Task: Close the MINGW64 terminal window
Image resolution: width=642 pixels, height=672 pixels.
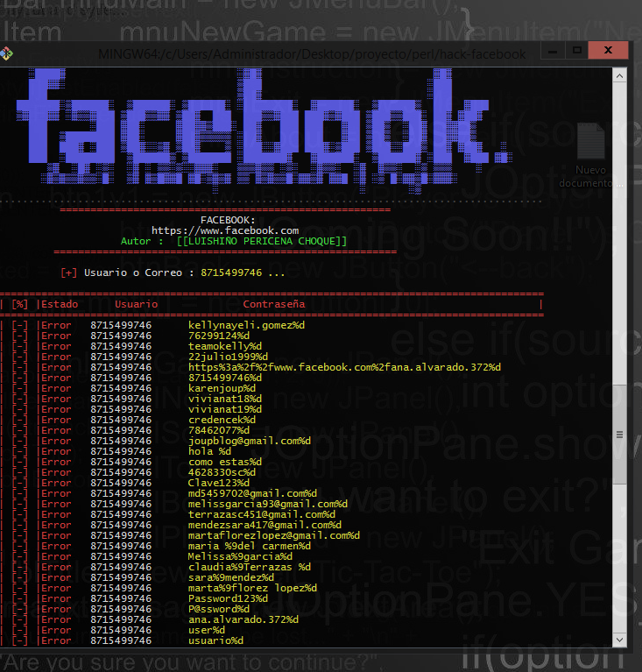Action: [608, 51]
